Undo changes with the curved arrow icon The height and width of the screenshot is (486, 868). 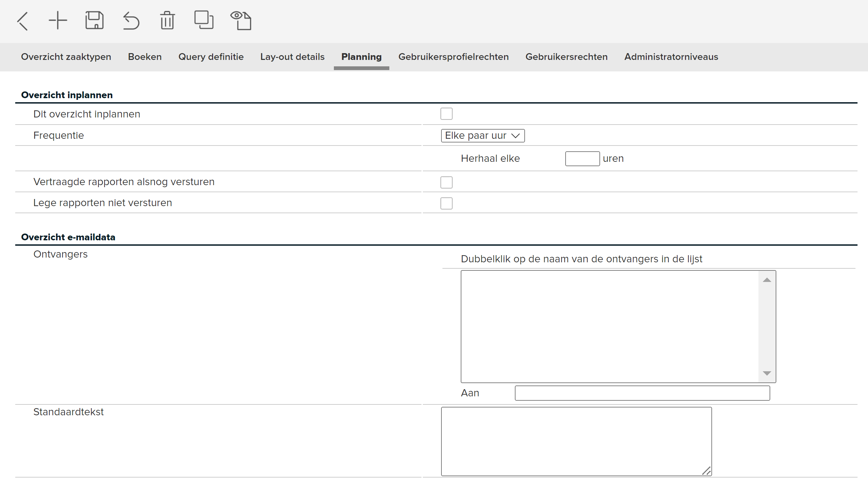(x=131, y=21)
